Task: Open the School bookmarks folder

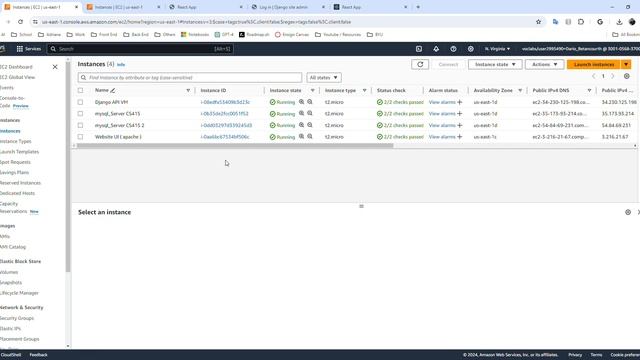Action: (21, 35)
